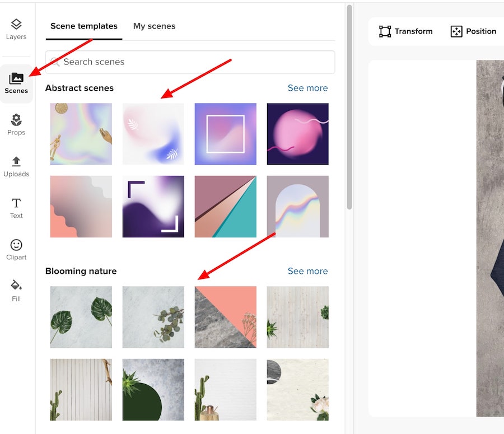The width and height of the screenshot is (504, 434).
Task: Click the scenes panel vertical scrollbar
Action: pyautogui.click(x=349, y=107)
